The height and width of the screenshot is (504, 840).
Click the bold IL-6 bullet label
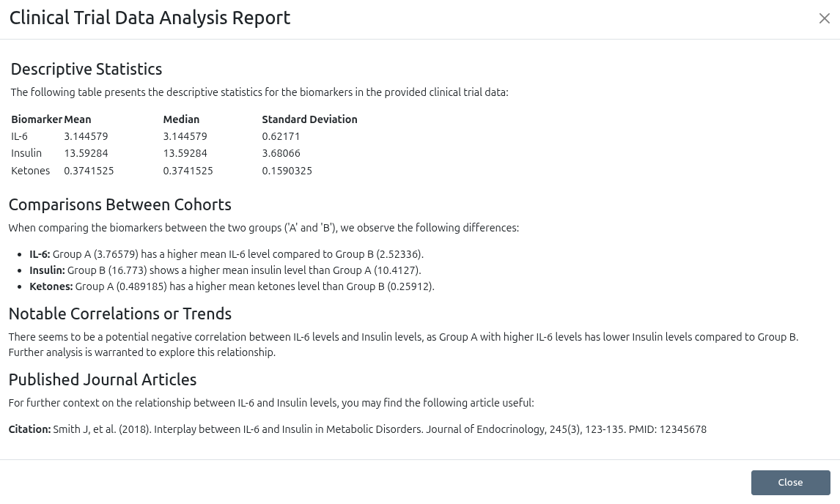(40, 254)
